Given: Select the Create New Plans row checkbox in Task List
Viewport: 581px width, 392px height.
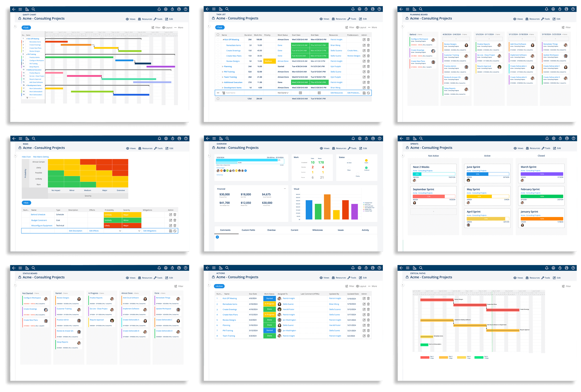Looking at the screenshot, I should click(x=218, y=56).
